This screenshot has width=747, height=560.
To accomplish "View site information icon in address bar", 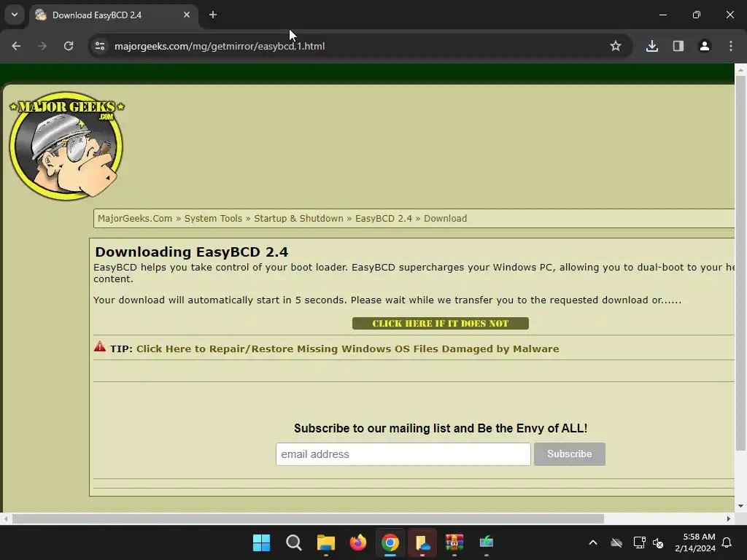I will coord(100,46).
